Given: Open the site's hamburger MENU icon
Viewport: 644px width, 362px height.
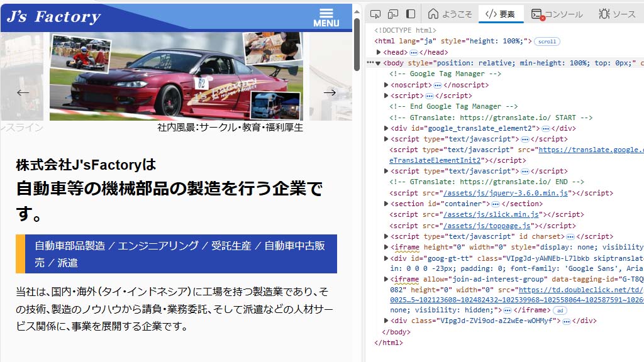Looking at the screenshot, I should pos(326,13).
